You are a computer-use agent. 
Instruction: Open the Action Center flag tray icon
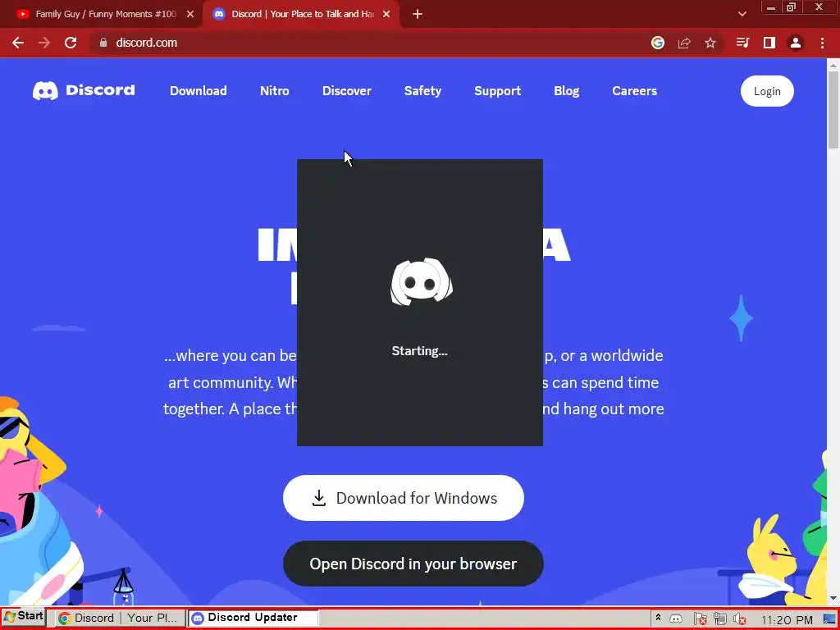[x=700, y=619]
